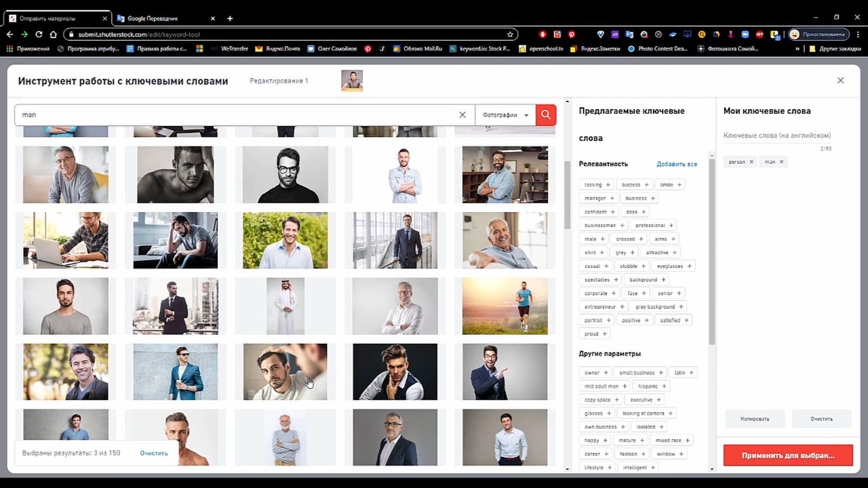The width and height of the screenshot is (868, 488).
Task: Open the 'Photo Contest Dea...' bookmark
Action: coord(658,49)
